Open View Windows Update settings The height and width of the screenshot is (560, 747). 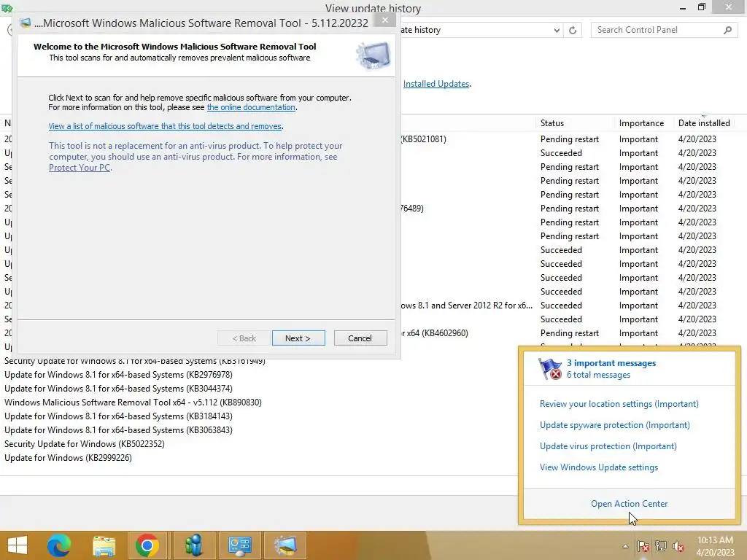click(599, 467)
